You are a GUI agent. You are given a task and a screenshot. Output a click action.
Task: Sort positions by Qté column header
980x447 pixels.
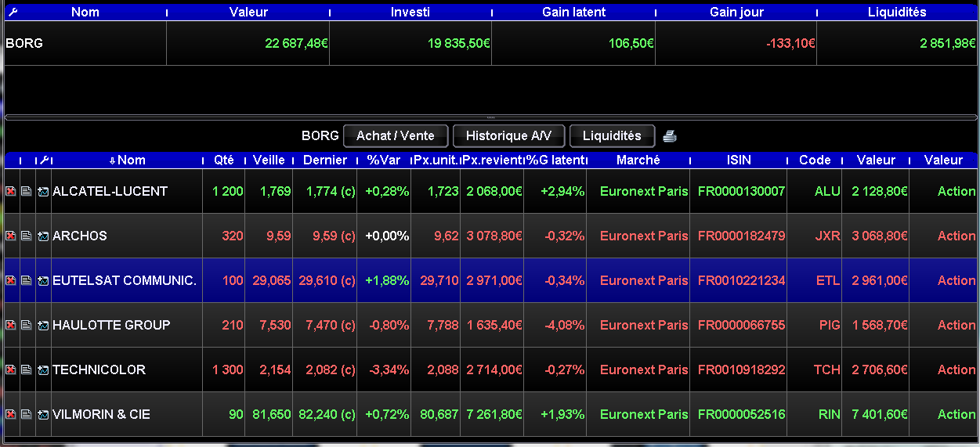tap(224, 160)
